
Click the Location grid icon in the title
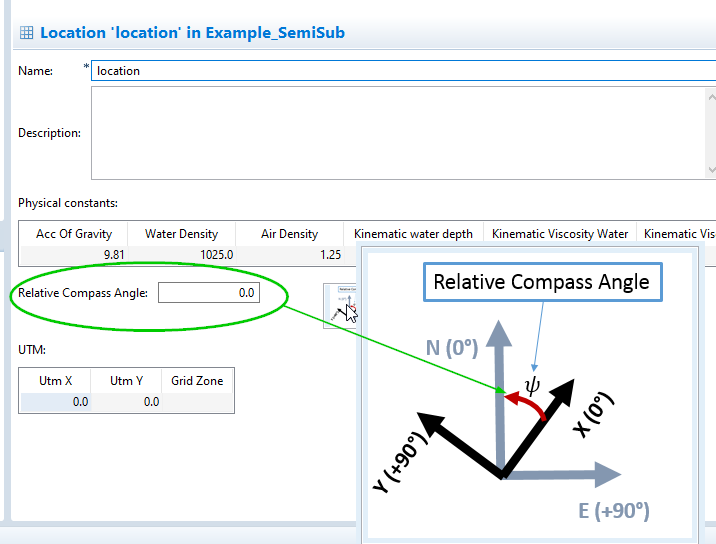pos(26,33)
